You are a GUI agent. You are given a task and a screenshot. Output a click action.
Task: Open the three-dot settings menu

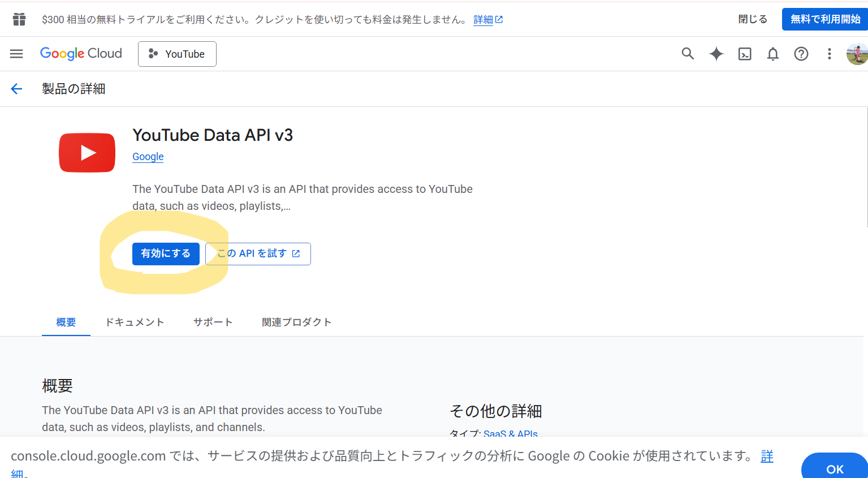click(829, 54)
